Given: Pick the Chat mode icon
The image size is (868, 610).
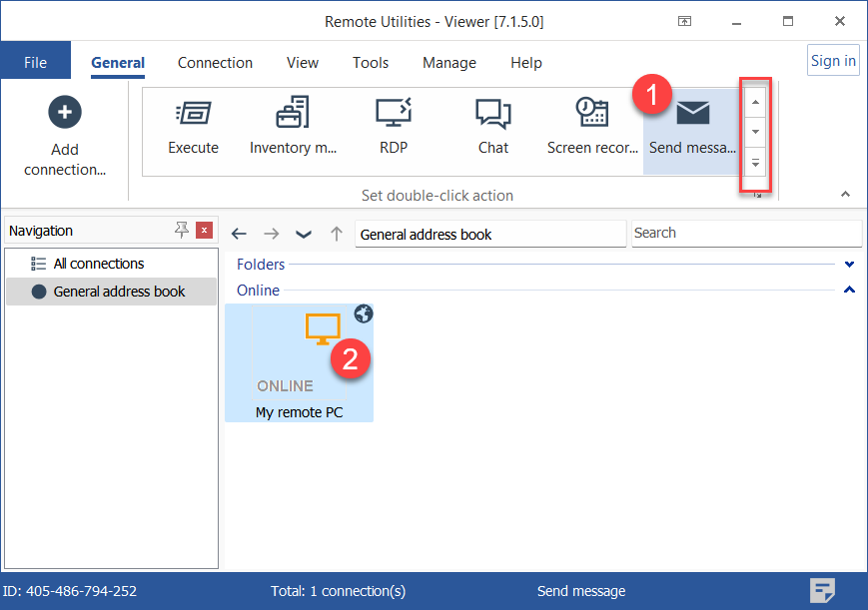Looking at the screenshot, I should 492,129.
